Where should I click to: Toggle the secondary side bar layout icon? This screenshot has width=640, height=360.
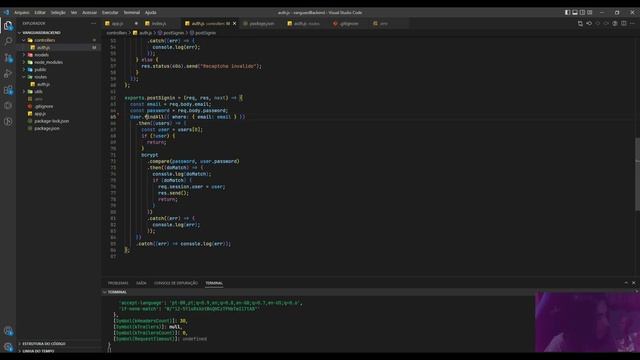(582, 13)
